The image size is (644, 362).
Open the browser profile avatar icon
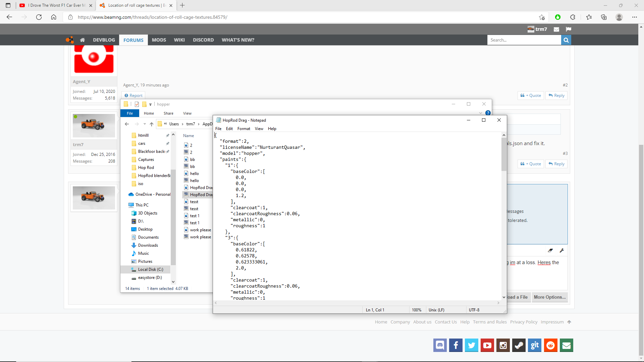[x=619, y=17]
